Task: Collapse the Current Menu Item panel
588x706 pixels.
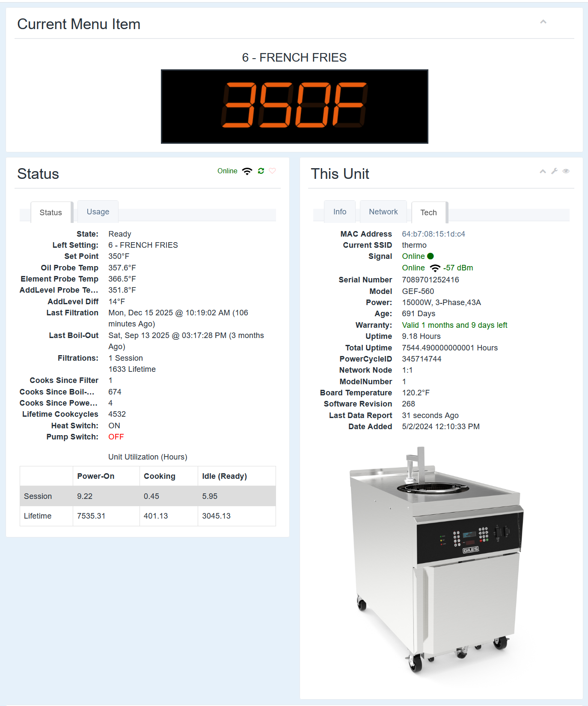Action: (543, 22)
